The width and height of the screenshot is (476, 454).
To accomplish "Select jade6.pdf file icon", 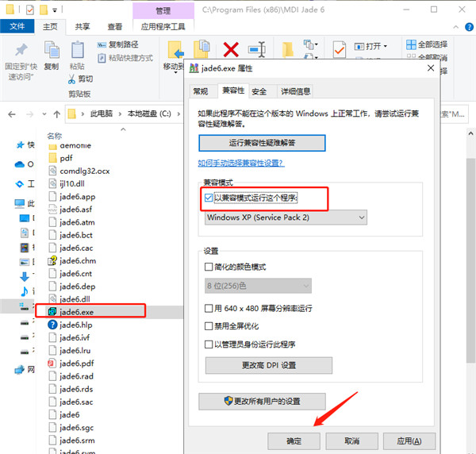I will coord(52,364).
